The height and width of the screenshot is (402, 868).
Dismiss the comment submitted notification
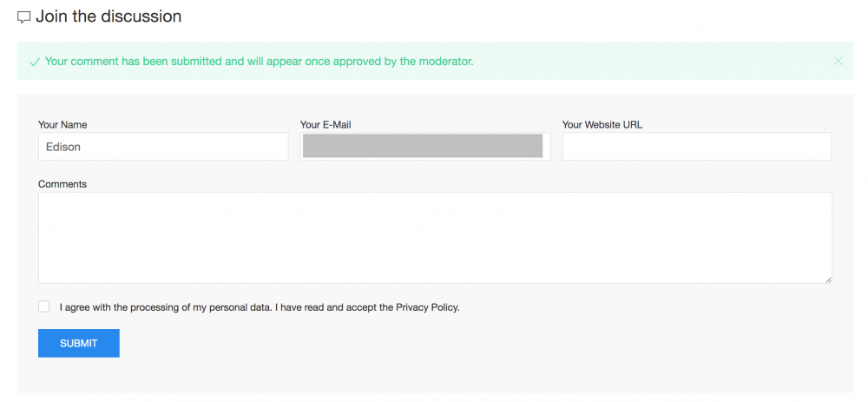838,61
